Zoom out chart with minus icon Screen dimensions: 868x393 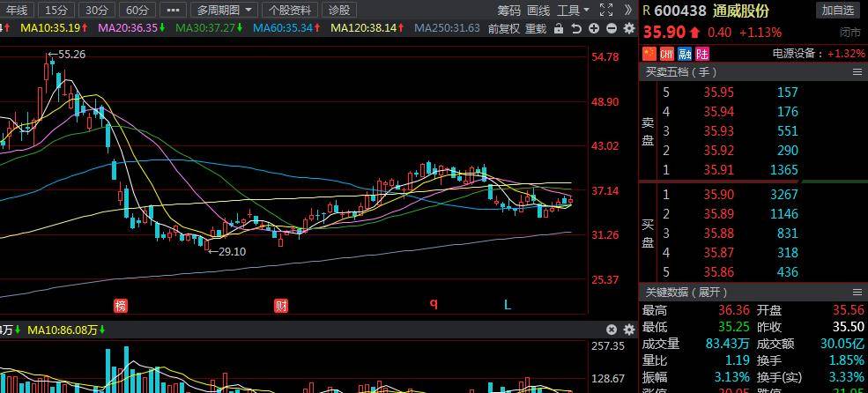tap(611, 28)
